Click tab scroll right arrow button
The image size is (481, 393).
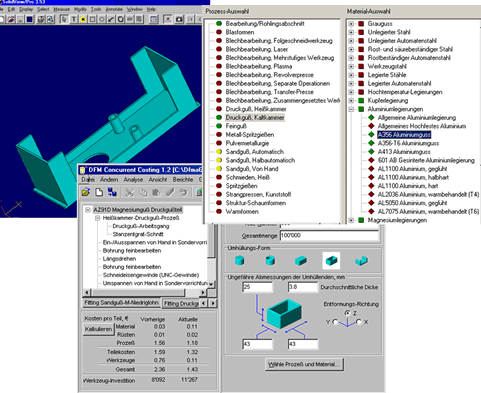click(213, 303)
